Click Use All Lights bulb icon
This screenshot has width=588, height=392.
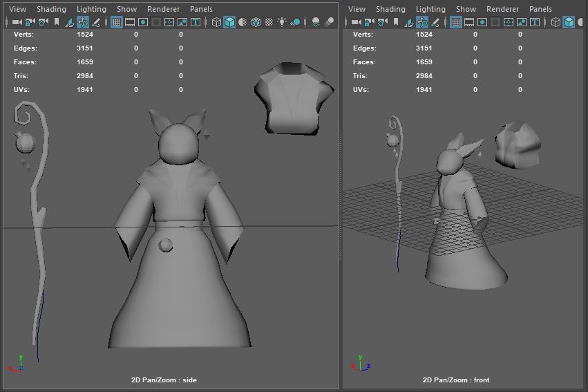click(x=282, y=22)
